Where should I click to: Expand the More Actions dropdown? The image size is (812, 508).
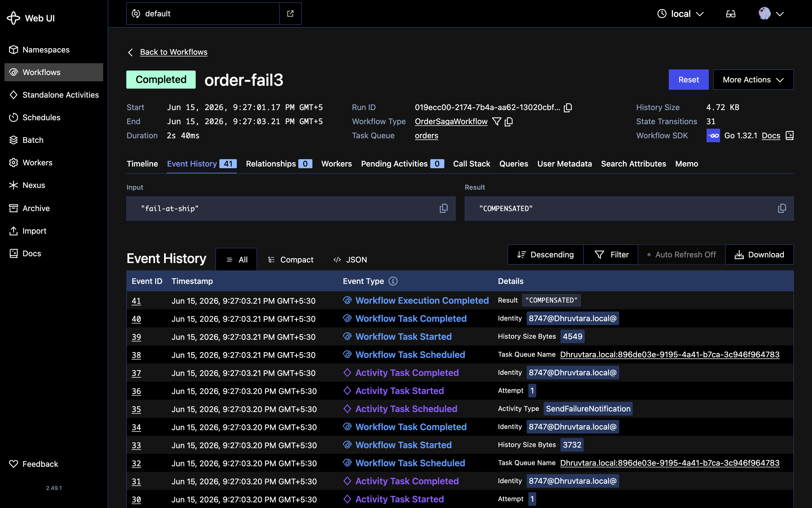coord(753,80)
